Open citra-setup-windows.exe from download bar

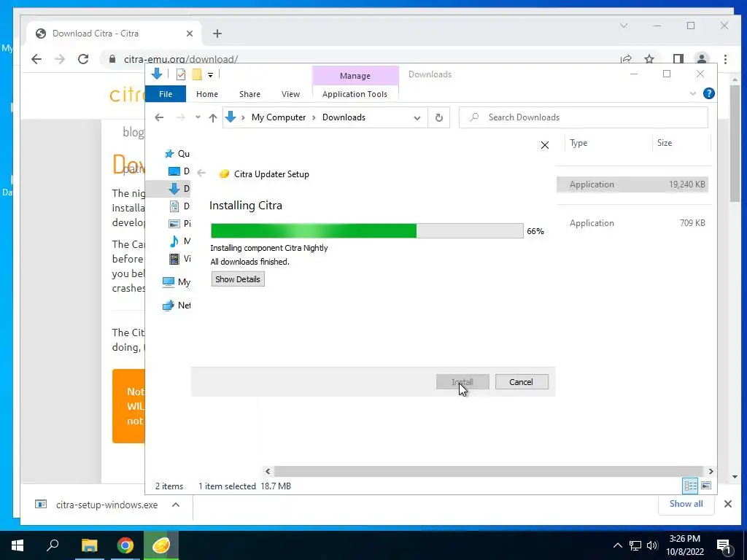(107, 505)
